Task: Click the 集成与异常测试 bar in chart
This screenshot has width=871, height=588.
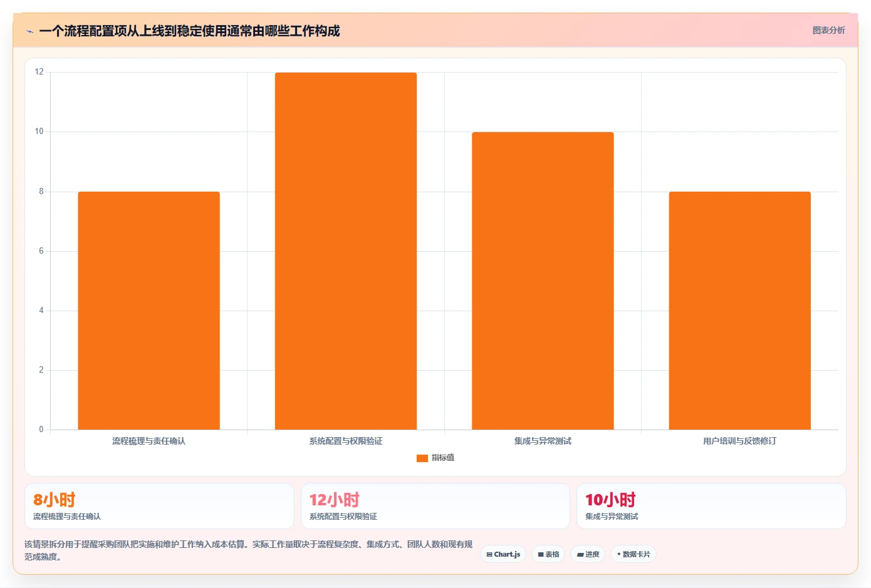Action: [x=543, y=281]
